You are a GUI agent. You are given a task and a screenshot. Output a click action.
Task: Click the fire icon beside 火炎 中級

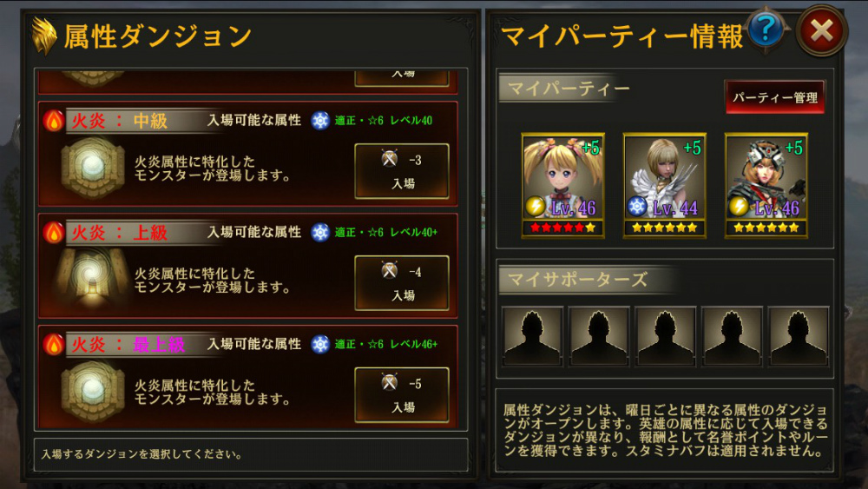(x=54, y=120)
